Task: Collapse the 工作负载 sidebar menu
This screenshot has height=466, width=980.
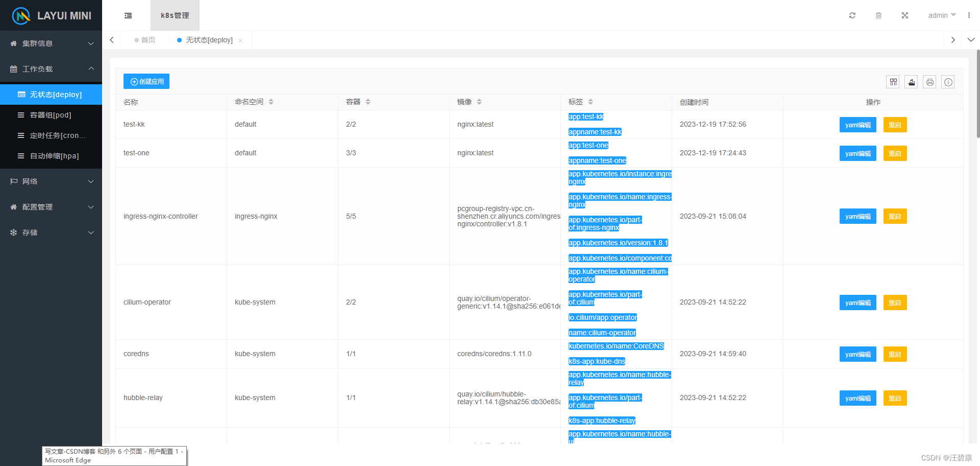Action: tap(51, 69)
